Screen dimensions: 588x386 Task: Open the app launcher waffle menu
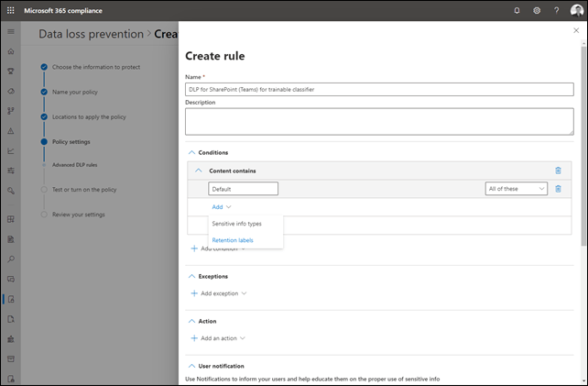pyautogui.click(x=11, y=10)
